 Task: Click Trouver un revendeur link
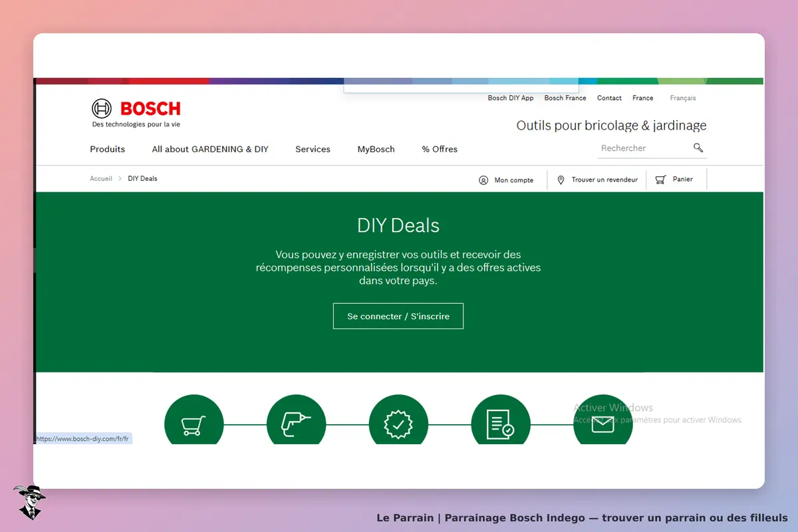pyautogui.click(x=604, y=180)
